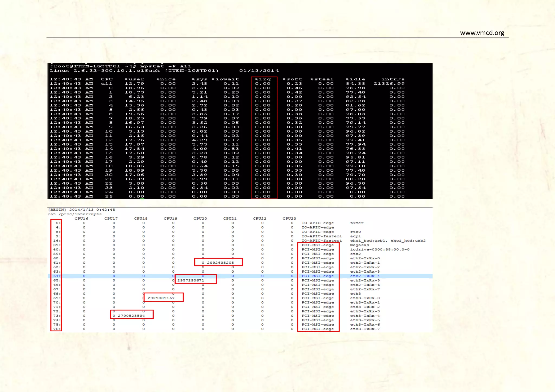Click the CPU16 column header
Viewport: 555px width, 392px height.
coord(81,218)
